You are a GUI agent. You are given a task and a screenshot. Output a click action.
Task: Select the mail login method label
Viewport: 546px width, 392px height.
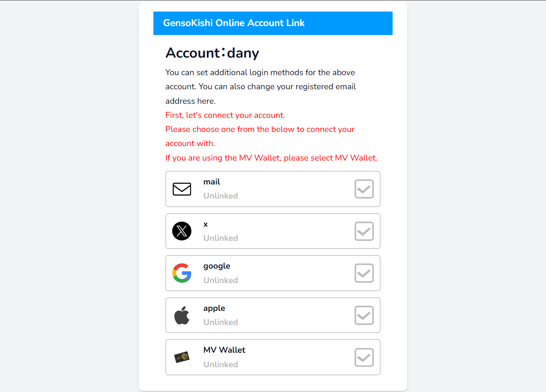click(x=211, y=182)
